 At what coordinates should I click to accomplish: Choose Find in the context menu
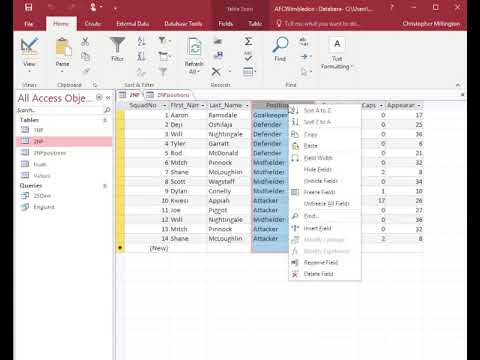pos(325,216)
